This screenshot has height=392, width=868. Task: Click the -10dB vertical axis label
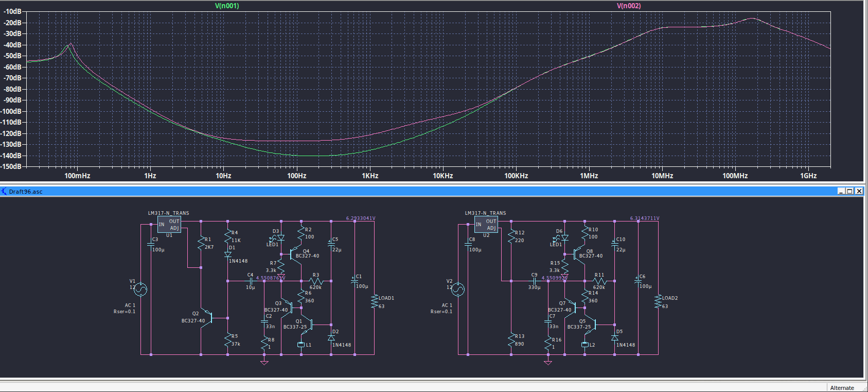tap(12, 11)
